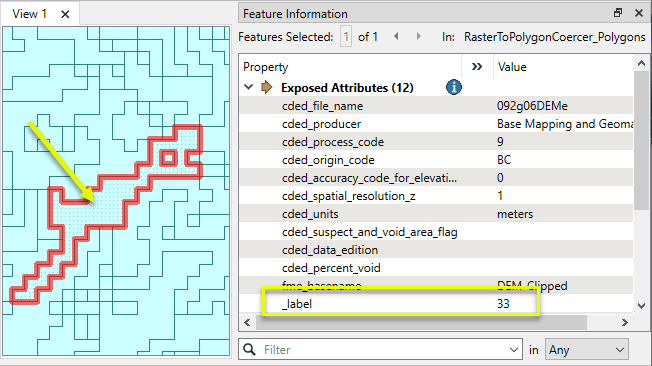
Task: Click the down arrow on vertical scrollbar
Action: 642,306
